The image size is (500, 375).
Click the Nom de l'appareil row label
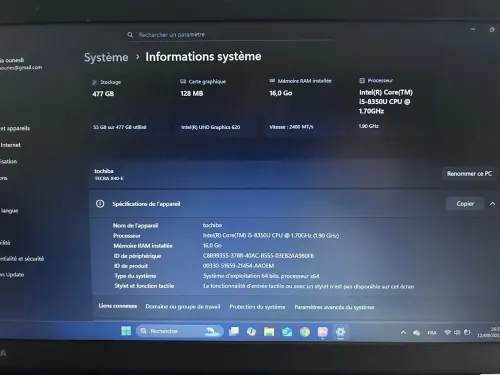[x=135, y=226]
